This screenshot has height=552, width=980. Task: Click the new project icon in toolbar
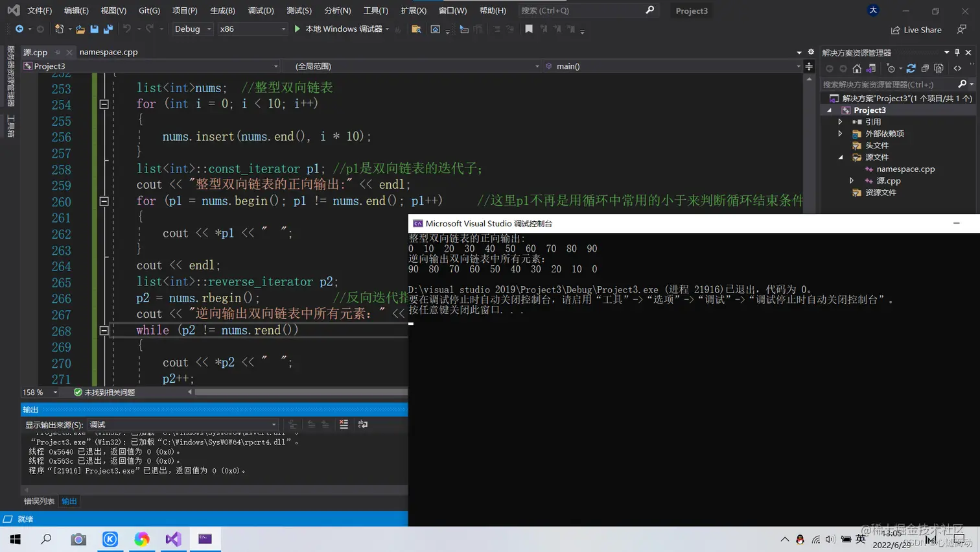(59, 29)
